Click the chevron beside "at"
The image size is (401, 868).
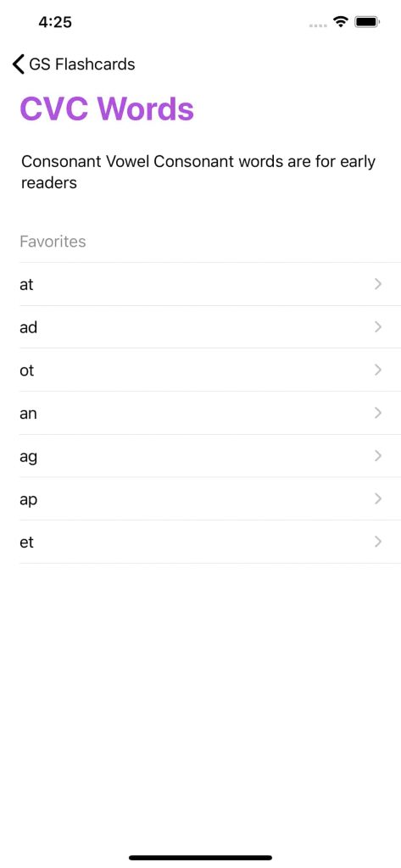(x=378, y=284)
